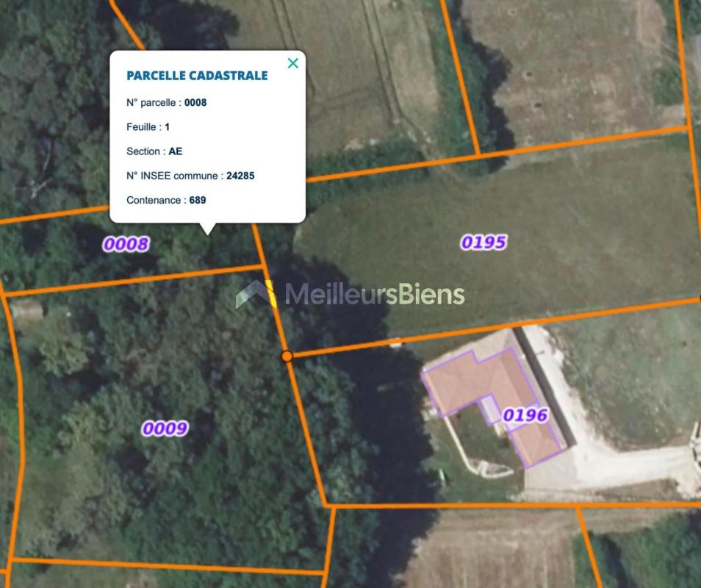Select the 0196 parcel number label
The height and width of the screenshot is (588, 701).
click(x=525, y=415)
